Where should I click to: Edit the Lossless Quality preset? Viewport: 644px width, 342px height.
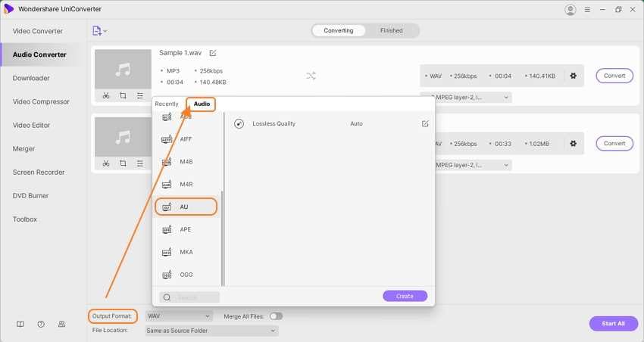coord(425,123)
